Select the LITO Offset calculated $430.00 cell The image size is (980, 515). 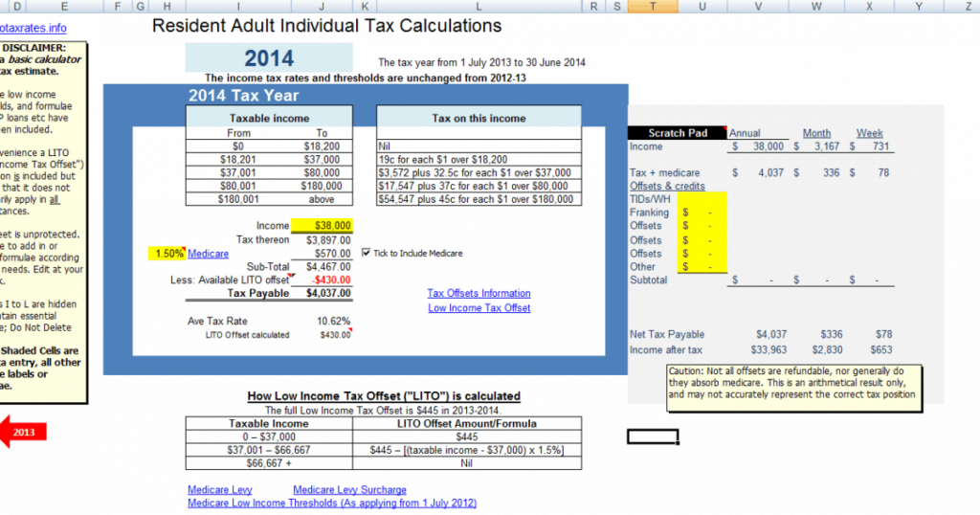[x=322, y=335]
